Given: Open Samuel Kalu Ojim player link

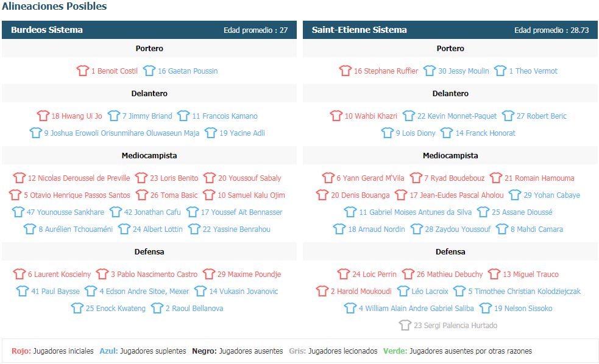Looking at the screenshot, I should pos(252,195).
